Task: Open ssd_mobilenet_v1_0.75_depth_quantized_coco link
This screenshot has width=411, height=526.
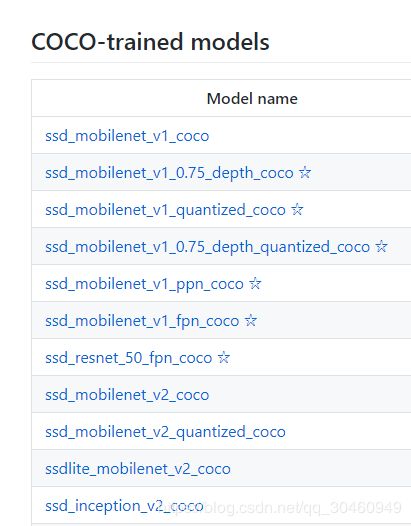Action: [x=208, y=247]
